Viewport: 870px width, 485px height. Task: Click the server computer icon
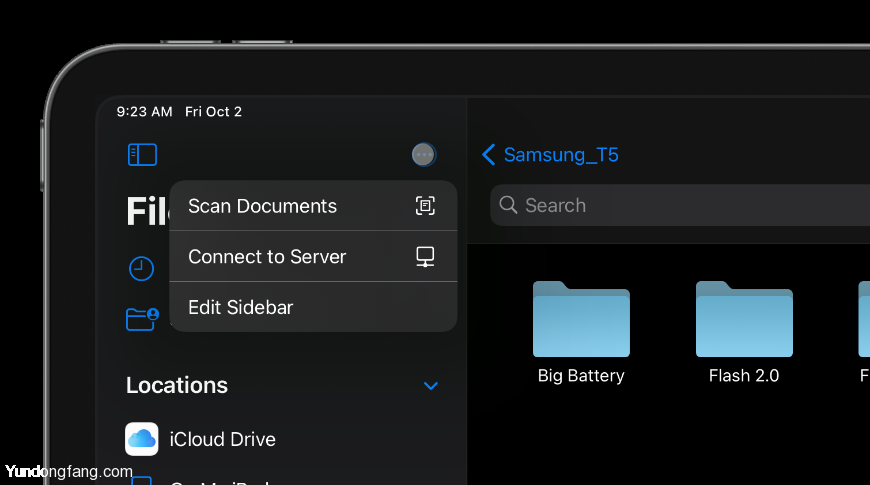coord(426,257)
